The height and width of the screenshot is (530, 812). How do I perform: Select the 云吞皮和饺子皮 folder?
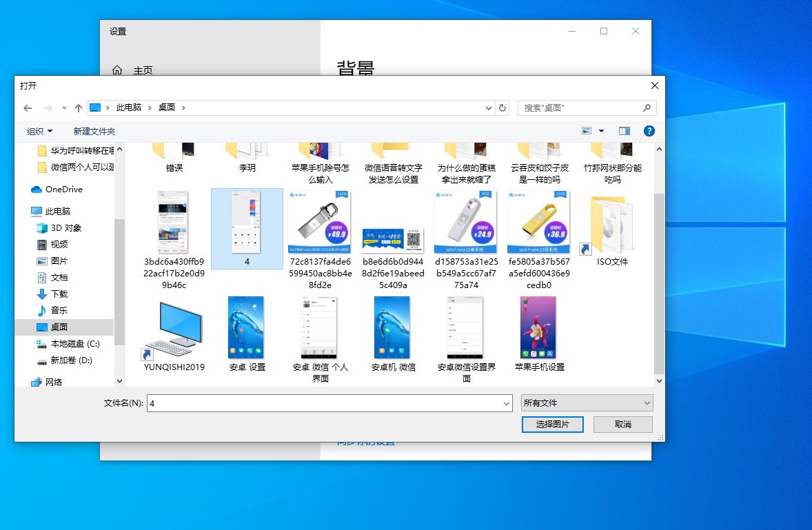coord(539,163)
